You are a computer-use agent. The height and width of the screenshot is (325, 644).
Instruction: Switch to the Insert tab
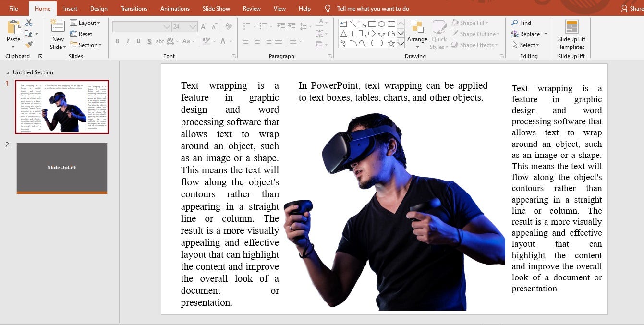tap(70, 9)
